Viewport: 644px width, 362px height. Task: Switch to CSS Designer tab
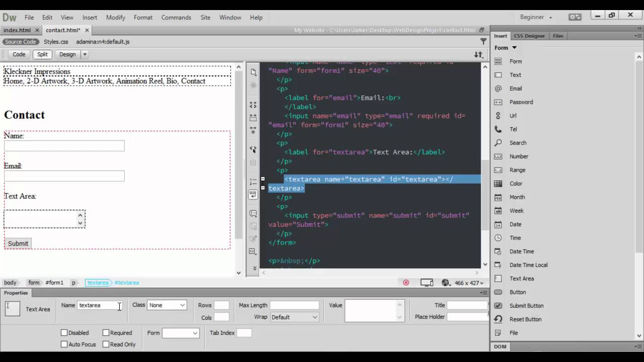pyautogui.click(x=529, y=36)
